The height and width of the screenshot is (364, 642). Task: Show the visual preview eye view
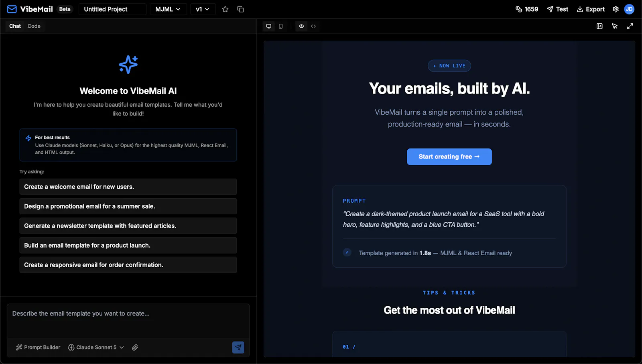301,26
